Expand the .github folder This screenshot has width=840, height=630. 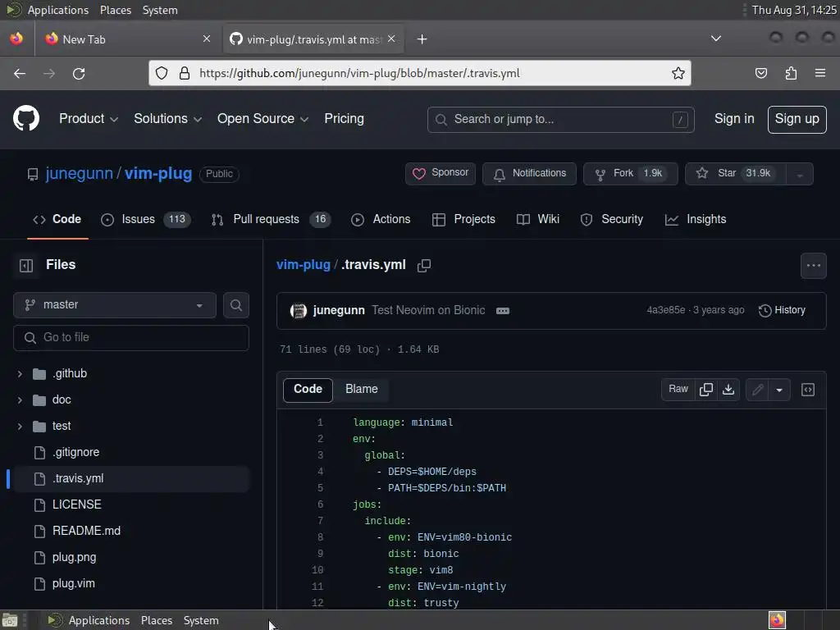click(20, 374)
